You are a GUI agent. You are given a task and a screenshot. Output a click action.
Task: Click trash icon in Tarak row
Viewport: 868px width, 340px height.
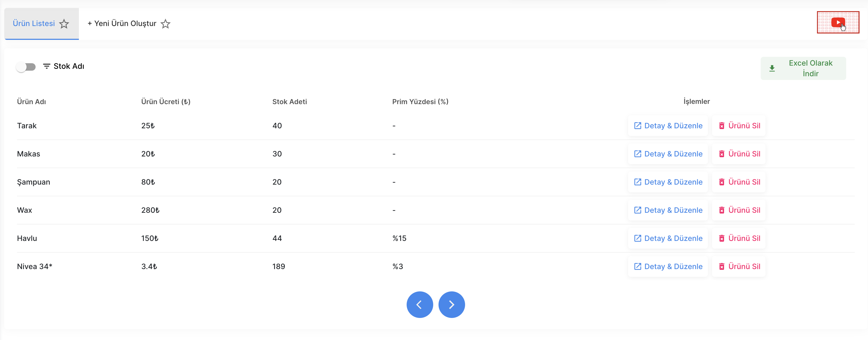coord(722,126)
